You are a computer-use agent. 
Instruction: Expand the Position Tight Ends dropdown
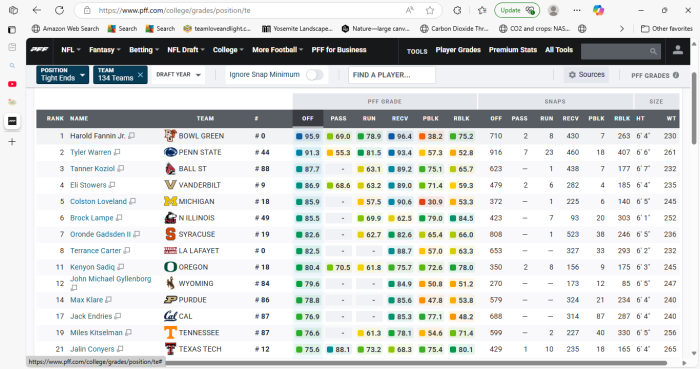point(63,75)
